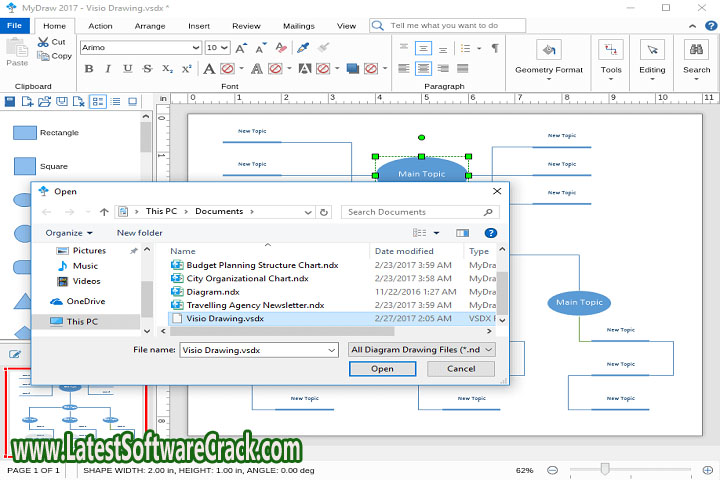The width and height of the screenshot is (720, 480).
Task: Click the Search Documents field
Action: [420, 212]
